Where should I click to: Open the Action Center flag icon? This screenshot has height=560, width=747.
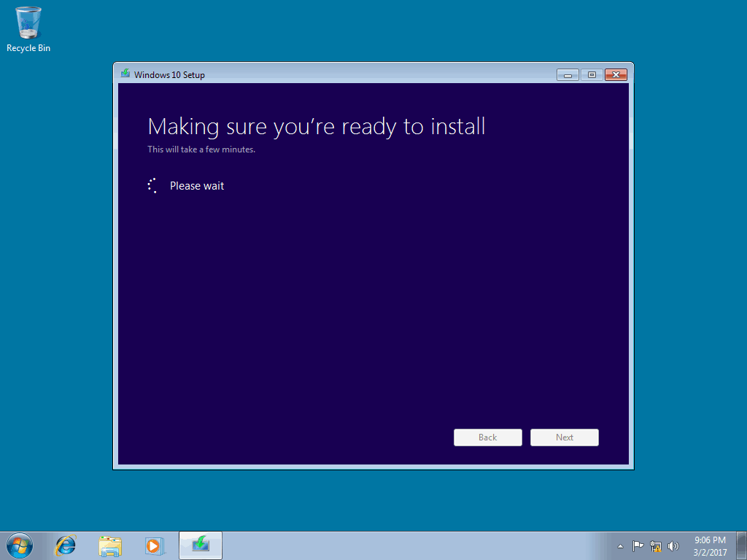638,545
